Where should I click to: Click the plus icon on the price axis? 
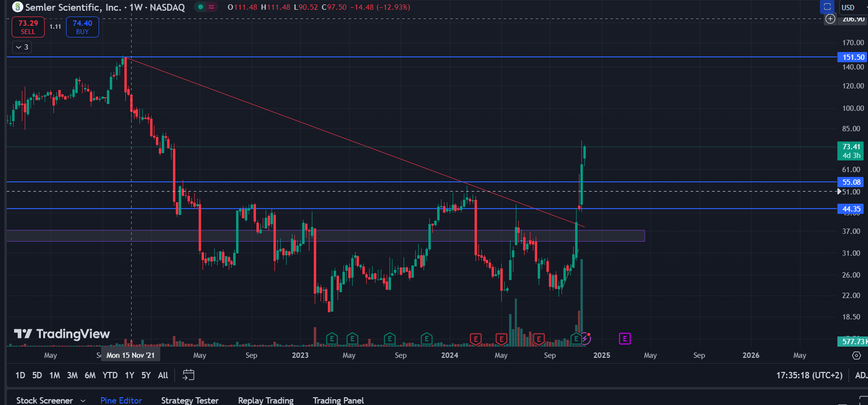click(831, 19)
